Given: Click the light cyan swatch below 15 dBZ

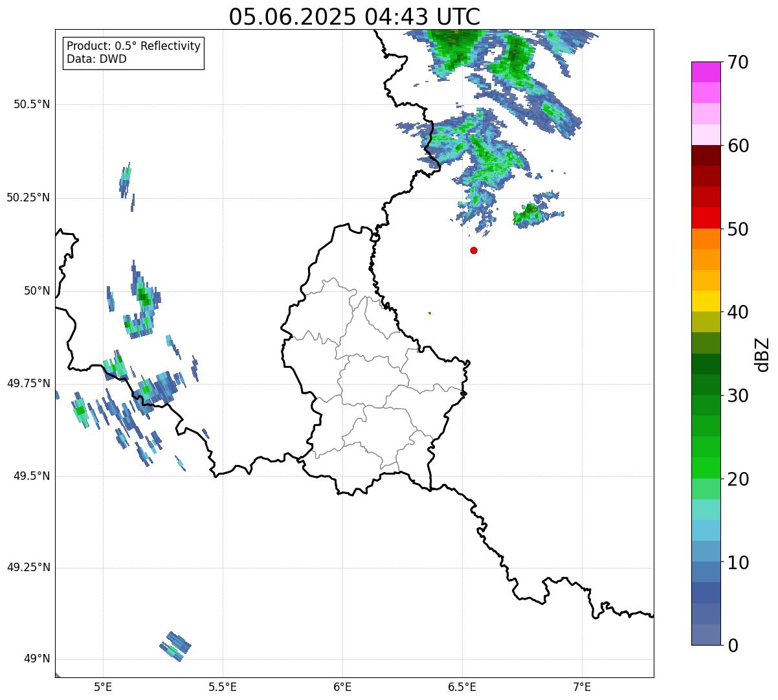Looking at the screenshot, I should point(706,530).
